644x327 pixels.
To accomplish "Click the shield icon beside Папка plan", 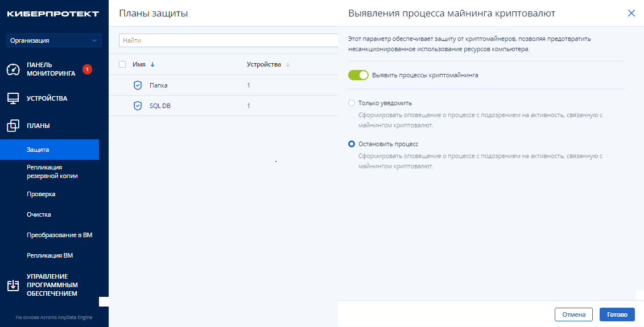I will [x=137, y=85].
